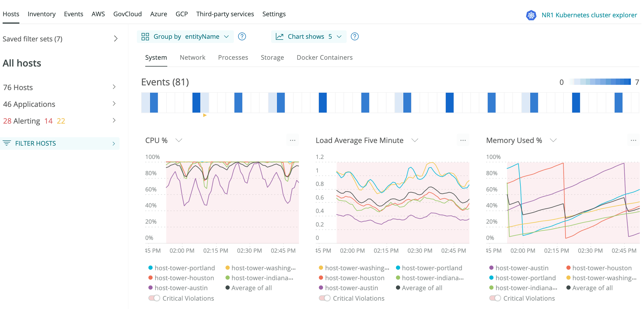Viewport: 644px width, 309px height.
Task: Switch to the Docker Containers tab
Action: pos(325,57)
